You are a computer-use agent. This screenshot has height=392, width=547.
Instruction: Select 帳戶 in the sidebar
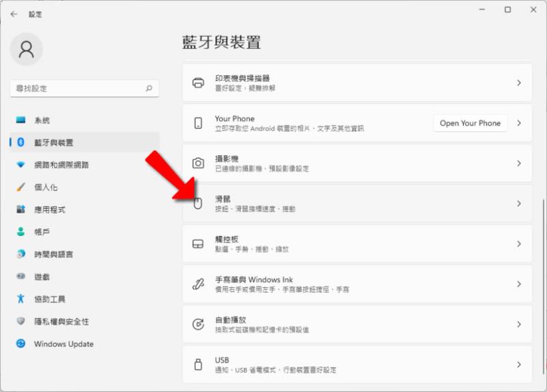84,231
